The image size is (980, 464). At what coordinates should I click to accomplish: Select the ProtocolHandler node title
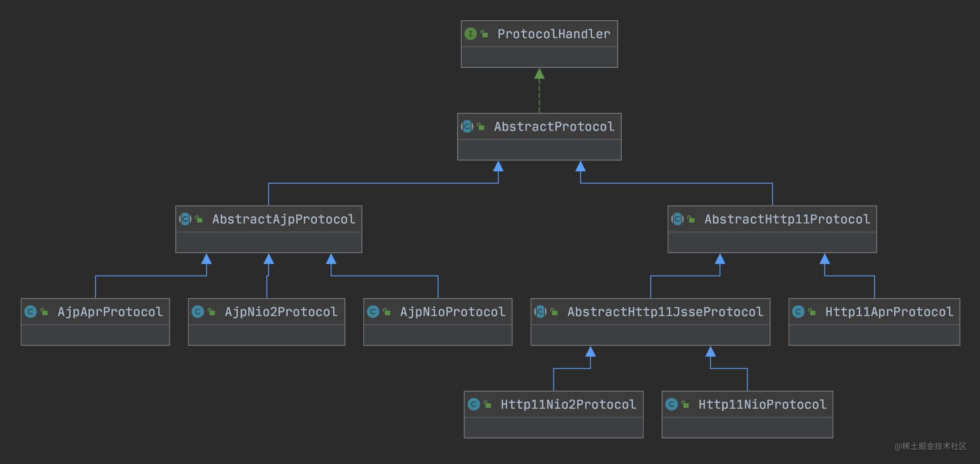tap(554, 34)
